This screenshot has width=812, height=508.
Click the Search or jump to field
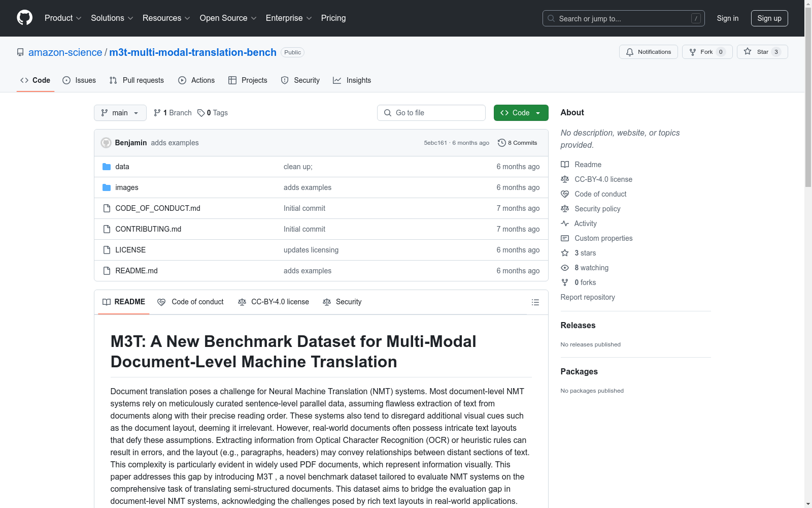coord(624,18)
